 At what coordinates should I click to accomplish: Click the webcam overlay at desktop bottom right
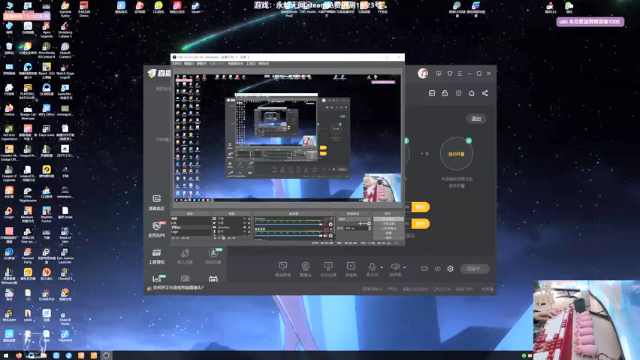point(587,320)
